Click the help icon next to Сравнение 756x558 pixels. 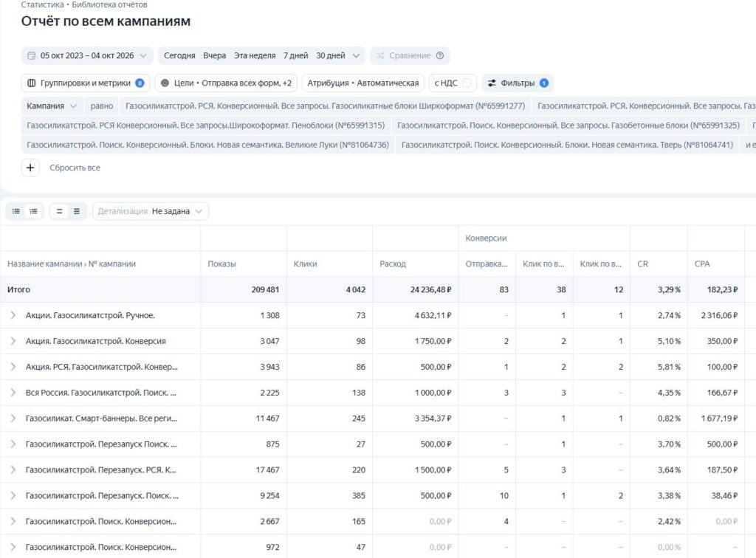coord(440,55)
